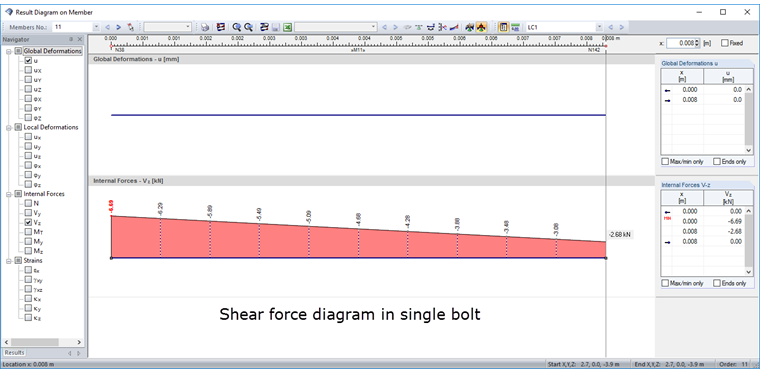
Task: Click the red-blue diagram line icon
Action: 454,27
